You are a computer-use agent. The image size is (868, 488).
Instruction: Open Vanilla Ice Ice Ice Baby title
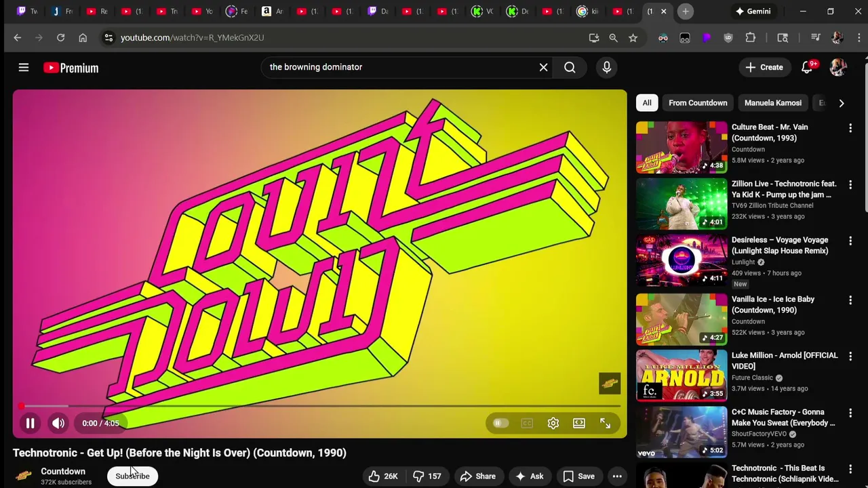(x=773, y=304)
